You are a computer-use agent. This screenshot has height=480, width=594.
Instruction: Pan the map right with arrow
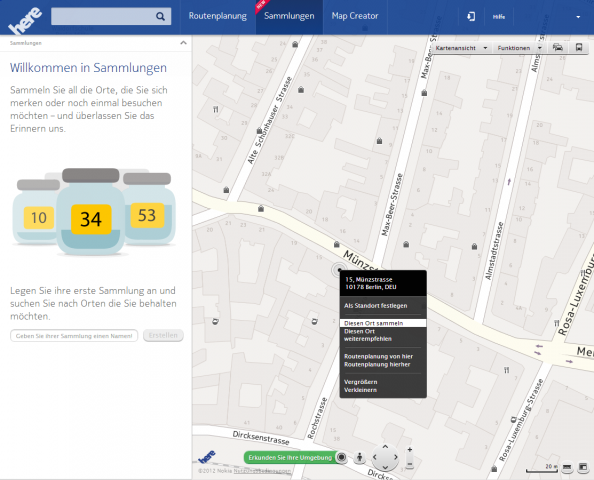point(395,457)
